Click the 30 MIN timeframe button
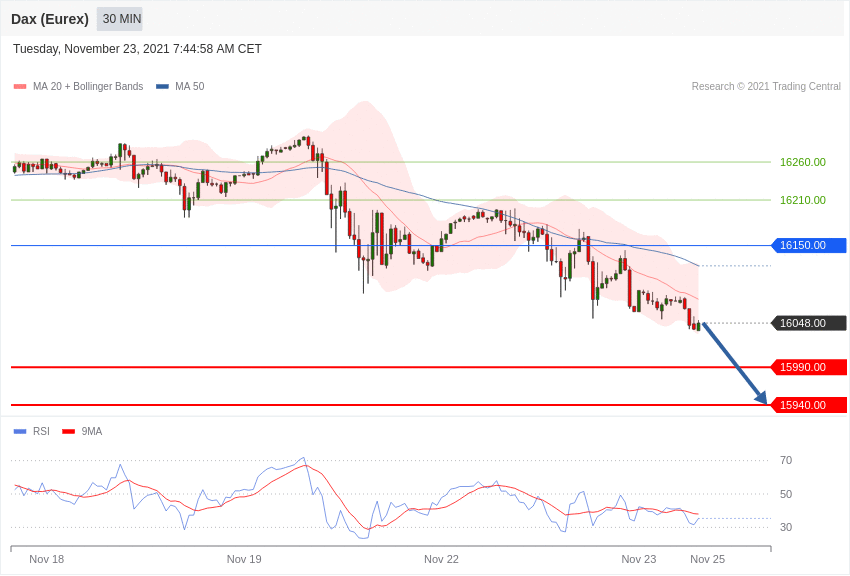Screen dimensions: 850x576 120,19
